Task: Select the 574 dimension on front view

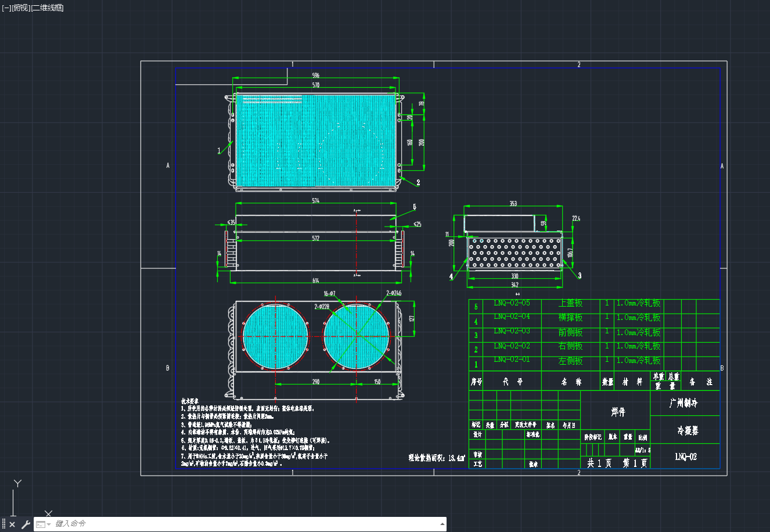Action: [x=315, y=201]
